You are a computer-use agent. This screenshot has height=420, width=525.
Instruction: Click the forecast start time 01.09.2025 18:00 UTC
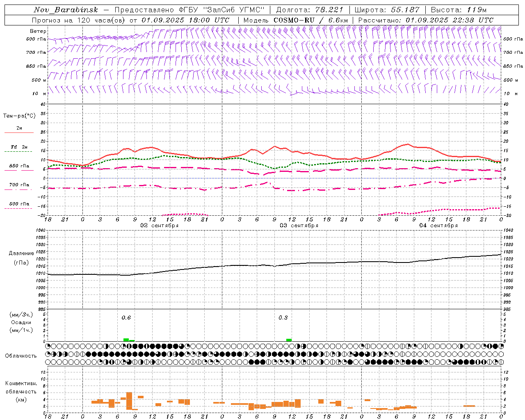tap(185, 20)
